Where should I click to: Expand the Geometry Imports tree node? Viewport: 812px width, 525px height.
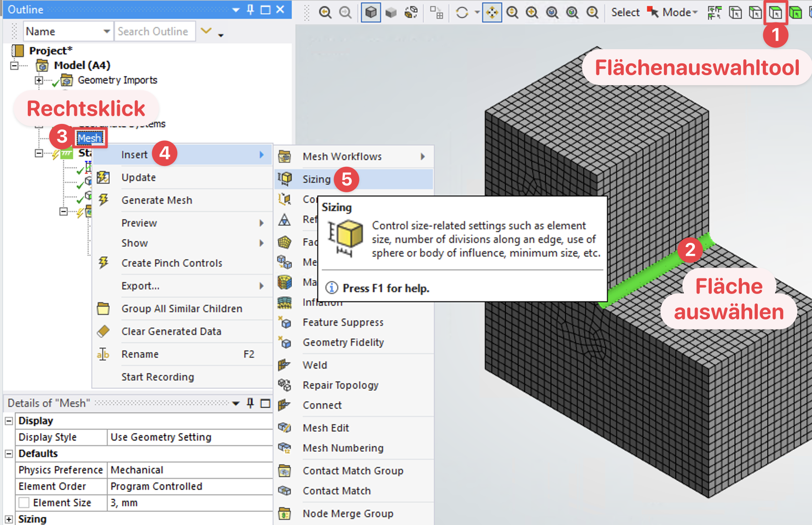click(39, 81)
